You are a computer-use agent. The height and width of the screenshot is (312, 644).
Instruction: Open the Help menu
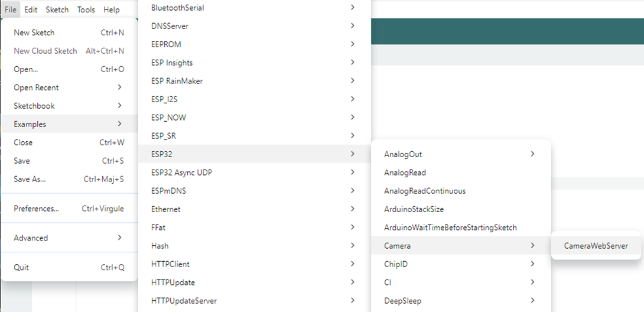tap(111, 9)
